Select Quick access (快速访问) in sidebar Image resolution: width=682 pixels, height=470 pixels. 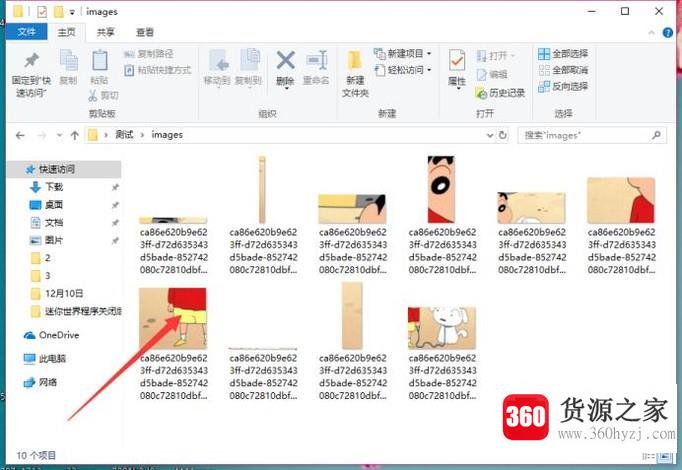point(64,169)
